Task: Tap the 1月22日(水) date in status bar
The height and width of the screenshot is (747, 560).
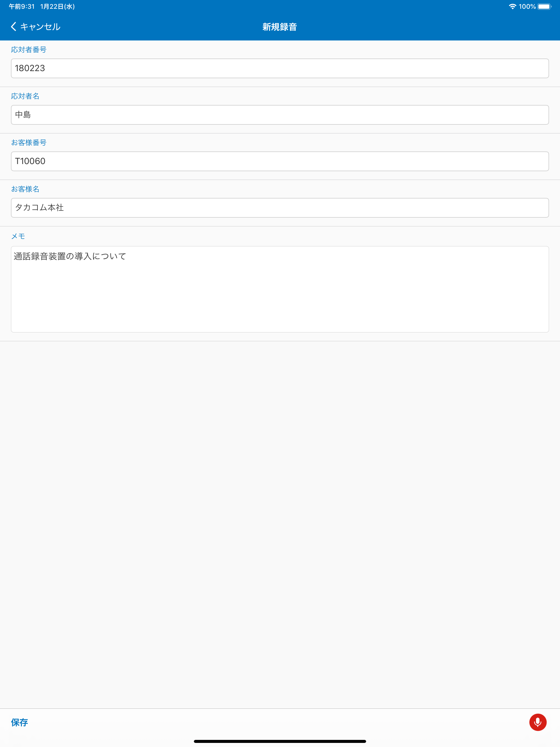Action: tap(57, 6)
